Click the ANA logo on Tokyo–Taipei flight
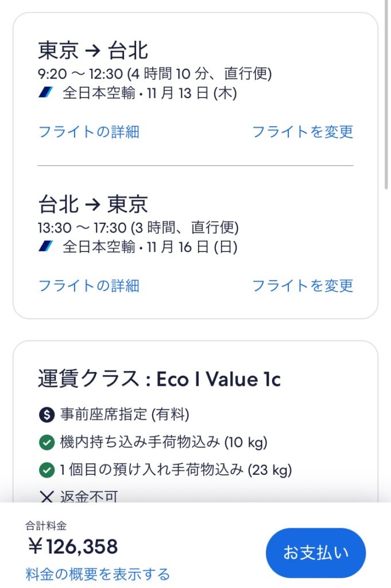 click(46, 93)
